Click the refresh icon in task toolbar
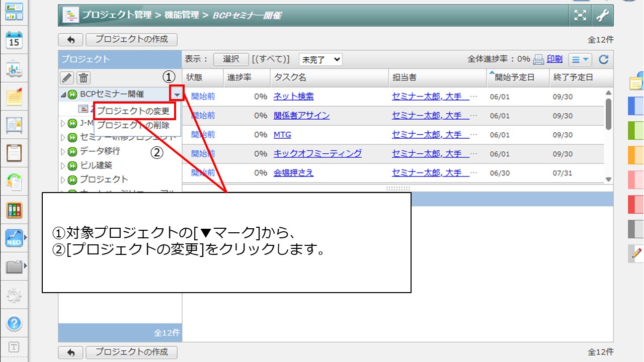Image resolution: width=644 pixels, height=362 pixels. tap(604, 59)
